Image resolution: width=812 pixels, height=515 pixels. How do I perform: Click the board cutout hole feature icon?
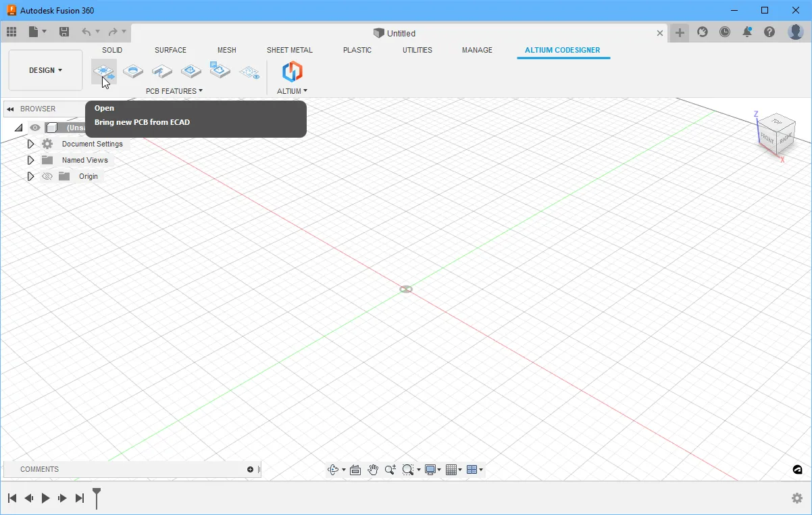click(x=133, y=71)
